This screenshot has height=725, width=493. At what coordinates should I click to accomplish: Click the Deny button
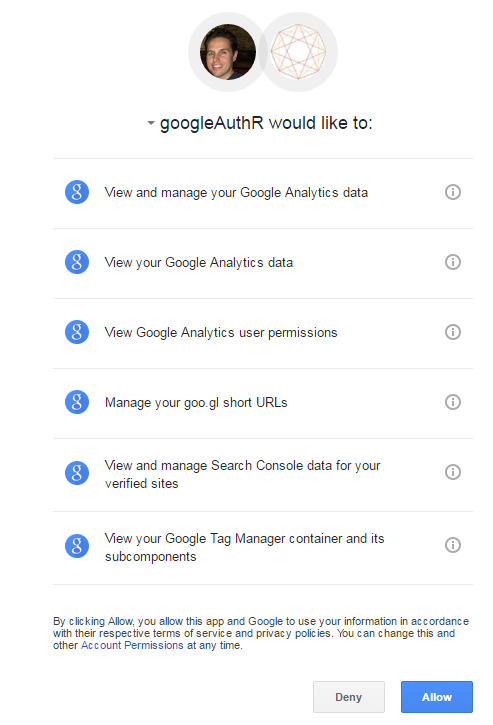349,697
